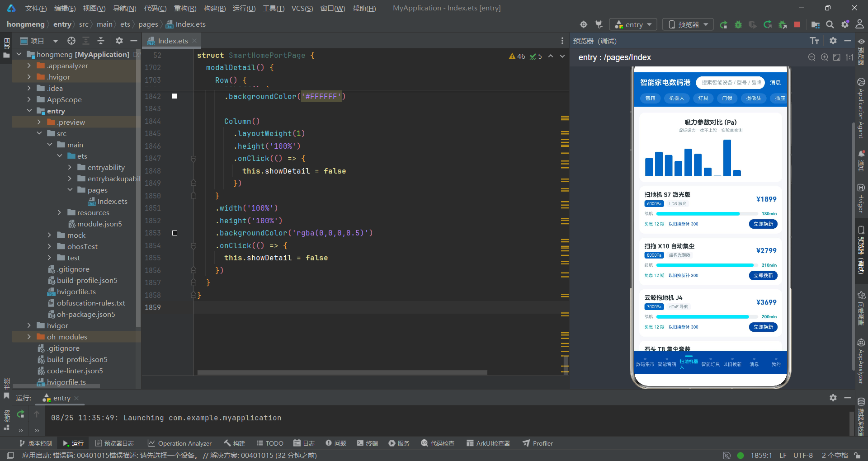Open warnings indicator showing 46

517,56
